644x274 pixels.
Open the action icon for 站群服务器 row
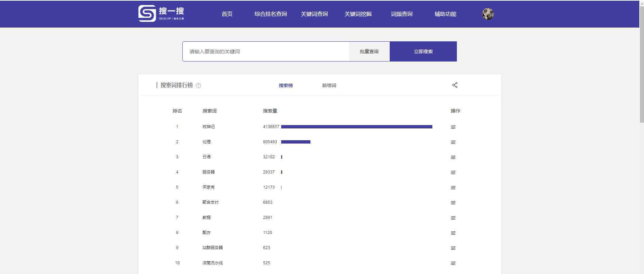[x=453, y=248]
